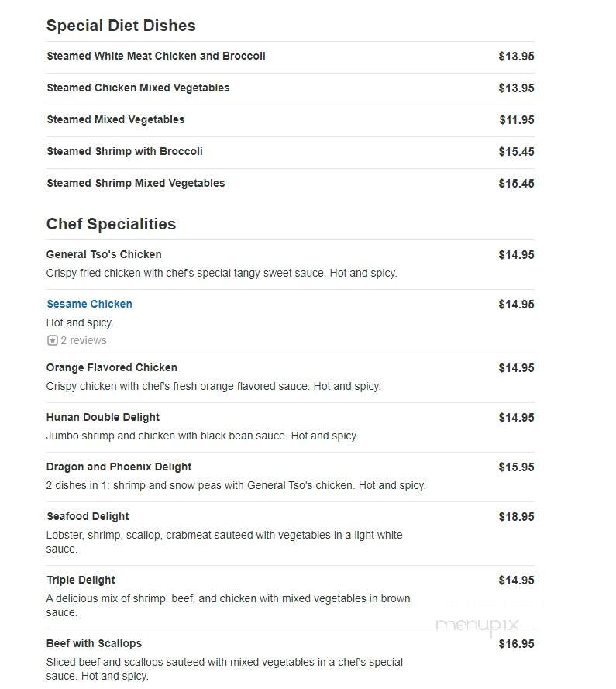616x689 pixels.
Task: Click the $16.95 Beef with Scallops price
Action: [516, 644]
